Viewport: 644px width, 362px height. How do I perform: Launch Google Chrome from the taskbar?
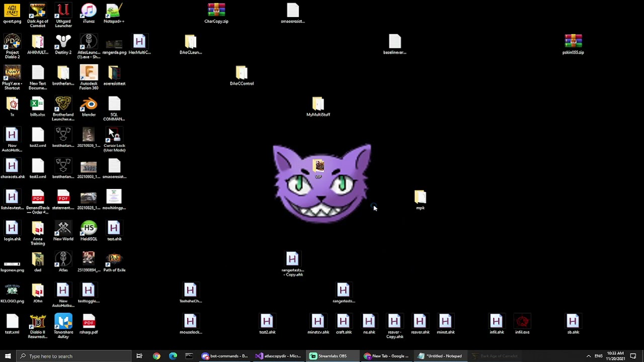(x=156, y=356)
